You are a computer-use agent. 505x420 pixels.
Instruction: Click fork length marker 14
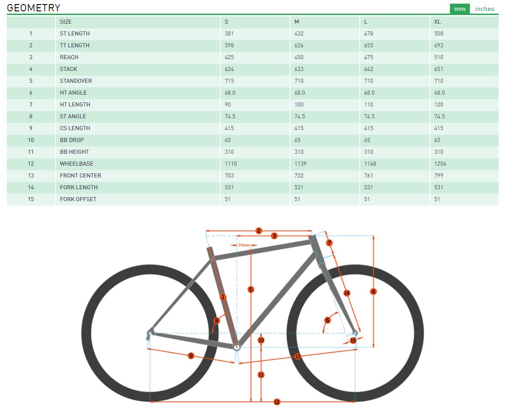click(x=347, y=293)
